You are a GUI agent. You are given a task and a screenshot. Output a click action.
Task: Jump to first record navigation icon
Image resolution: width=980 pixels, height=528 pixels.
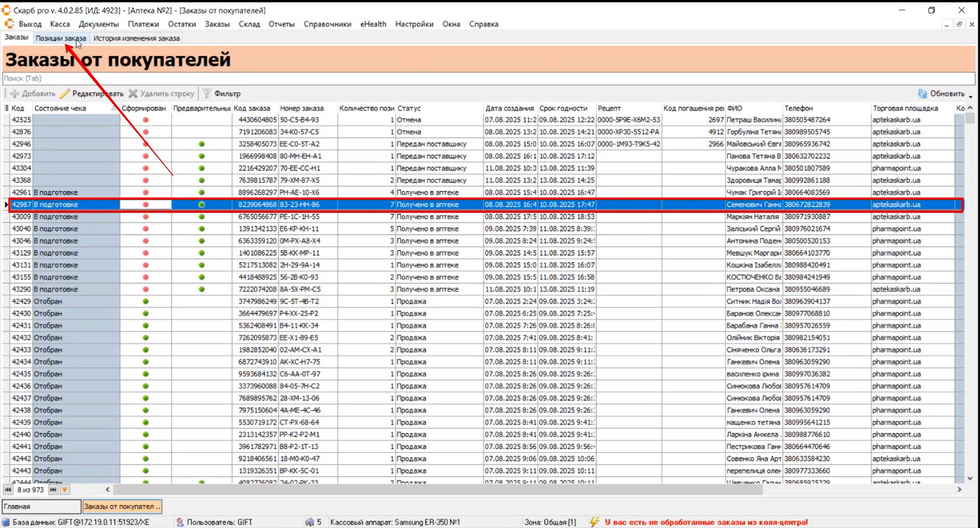8,490
